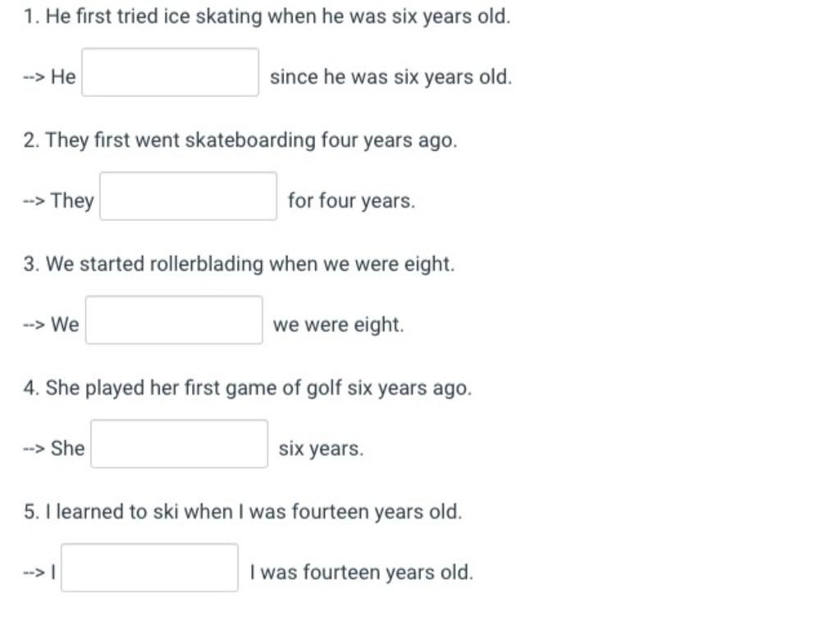This screenshot has height=640, width=840.
Task: Click the answer box after "--> I"
Action: (x=149, y=568)
